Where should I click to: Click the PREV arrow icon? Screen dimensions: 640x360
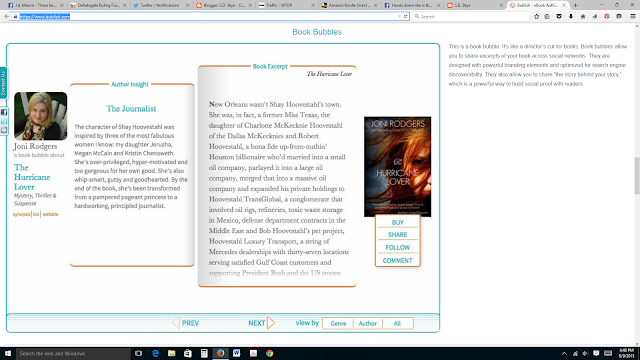coord(176,323)
